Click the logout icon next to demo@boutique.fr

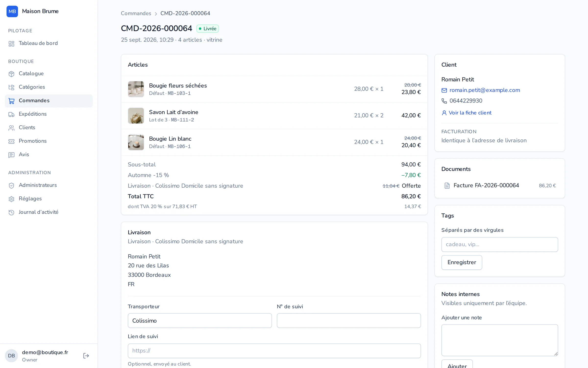point(86,356)
